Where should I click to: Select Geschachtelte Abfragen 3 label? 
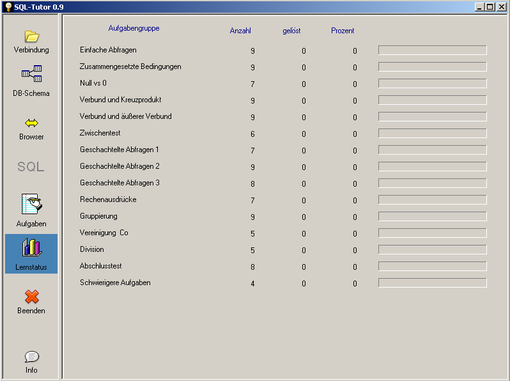(119, 183)
